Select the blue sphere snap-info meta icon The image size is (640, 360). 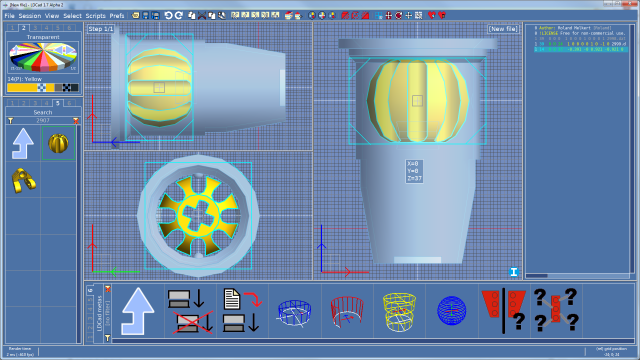[x=451, y=311]
